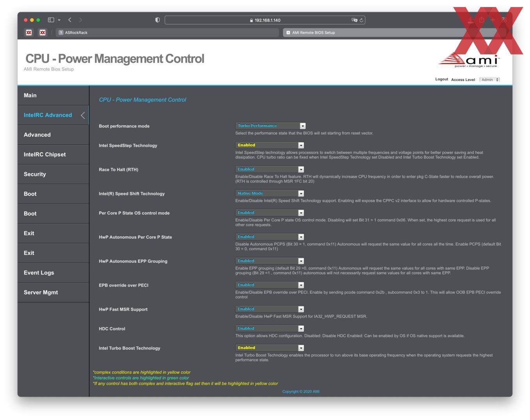The height and width of the screenshot is (420, 530).
Task: Open the Security menu section
Action: click(53, 174)
